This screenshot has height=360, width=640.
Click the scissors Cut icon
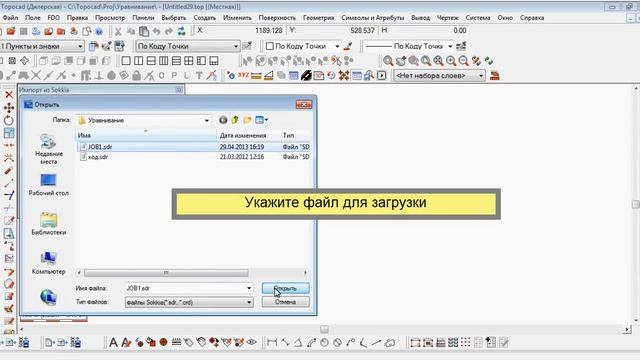tap(118, 31)
